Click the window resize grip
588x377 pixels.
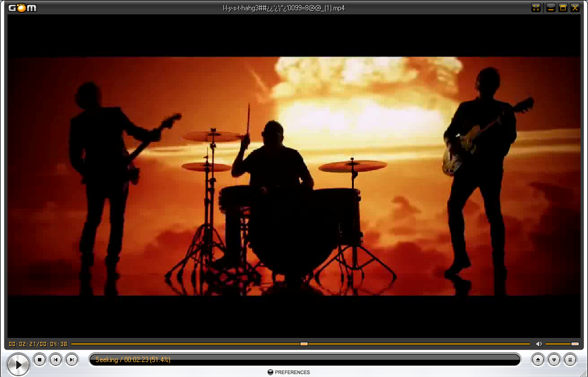pos(585,374)
